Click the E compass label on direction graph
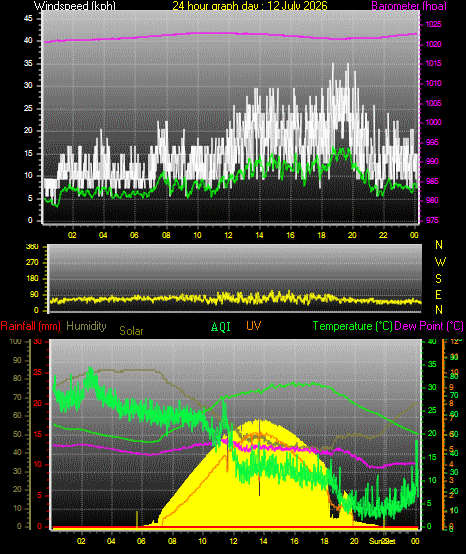This screenshot has height=554, width=466. point(438,295)
